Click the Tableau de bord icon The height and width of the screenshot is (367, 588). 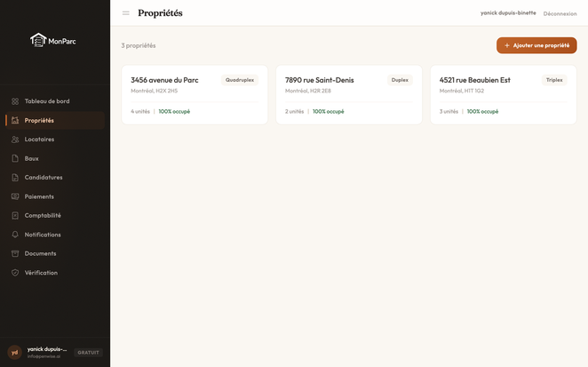[x=15, y=101]
